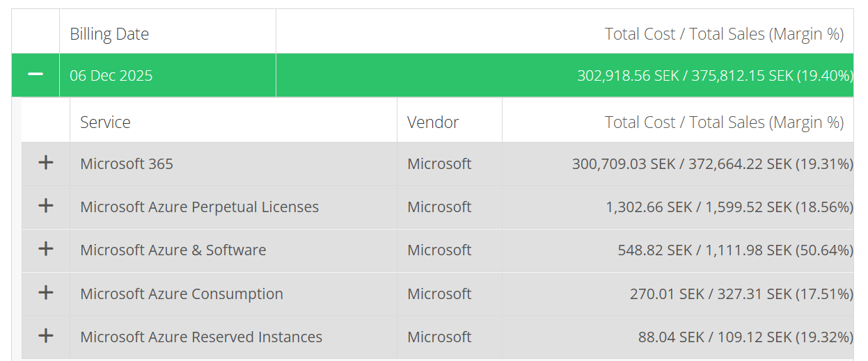Select the 300,709.03 SEK cost value

(713, 164)
